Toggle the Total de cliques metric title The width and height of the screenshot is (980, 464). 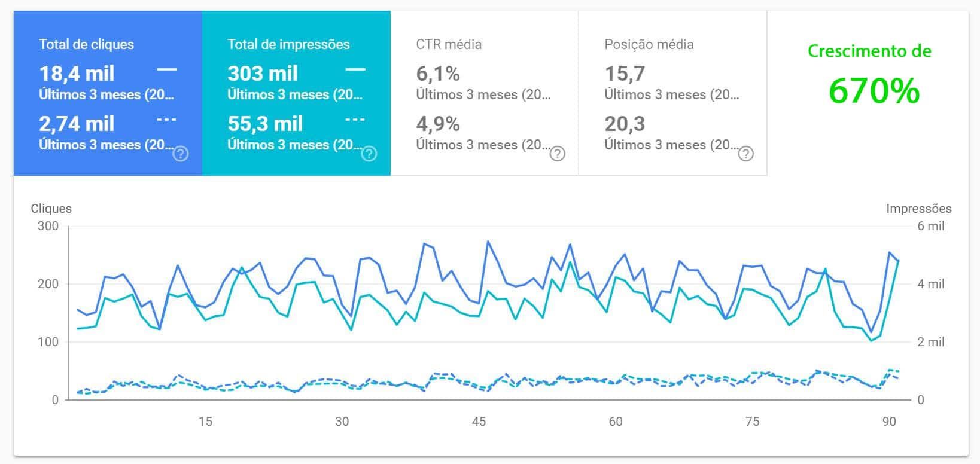87,44
